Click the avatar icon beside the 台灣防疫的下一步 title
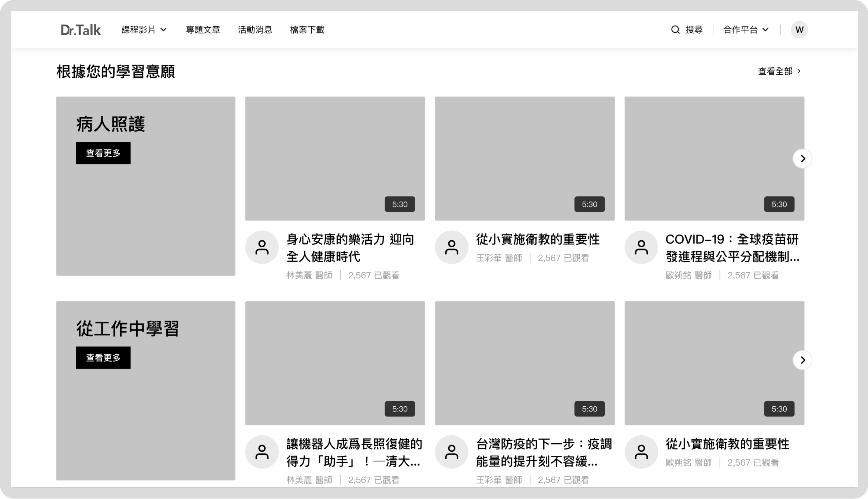The width and height of the screenshot is (868, 499). pos(451,452)
